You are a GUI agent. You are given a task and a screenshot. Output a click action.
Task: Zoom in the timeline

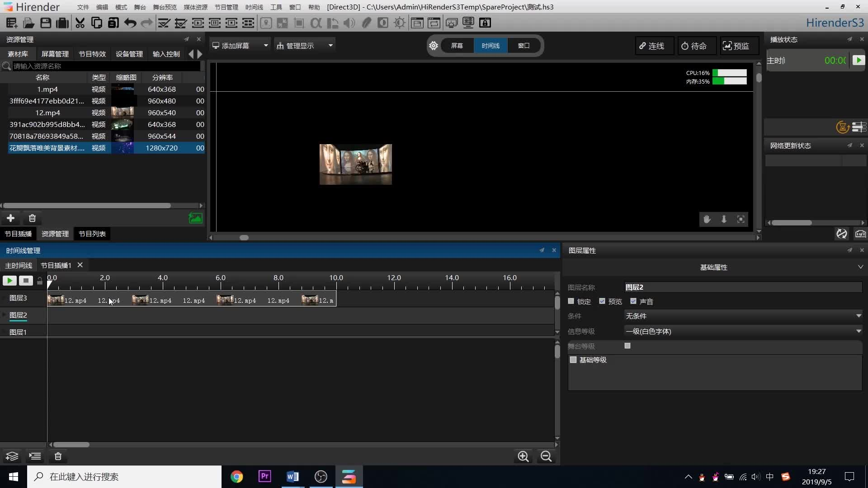pos(523,456)
